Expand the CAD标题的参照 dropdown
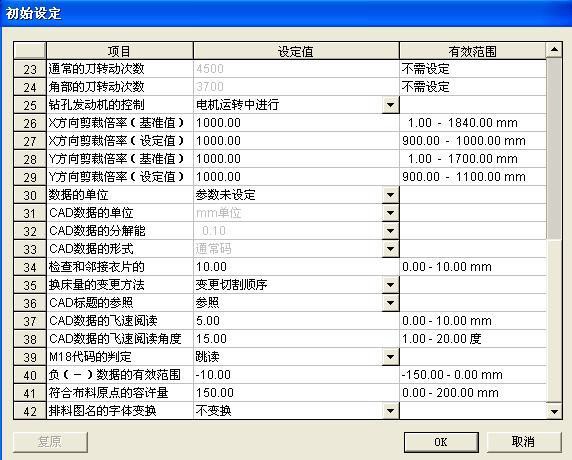Screen dimensions: 572x460 (390, 303)
